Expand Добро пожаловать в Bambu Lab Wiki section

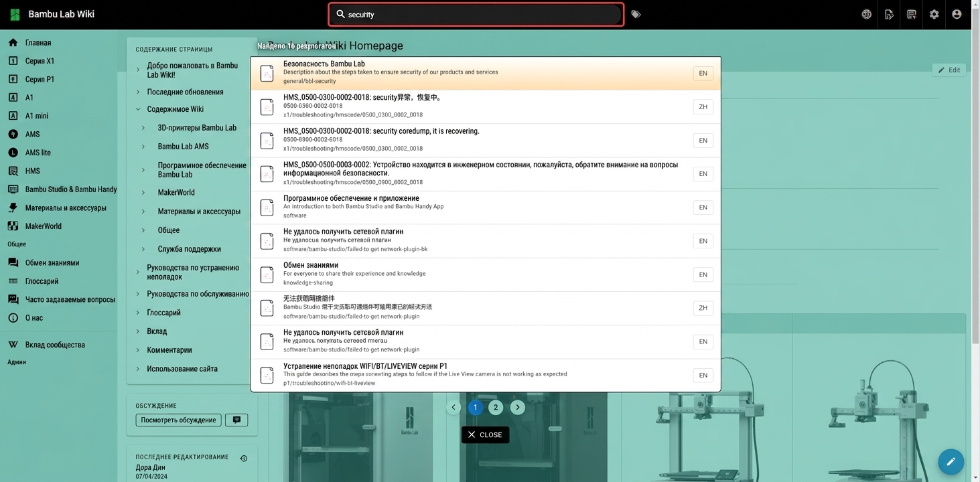point(138,70)
